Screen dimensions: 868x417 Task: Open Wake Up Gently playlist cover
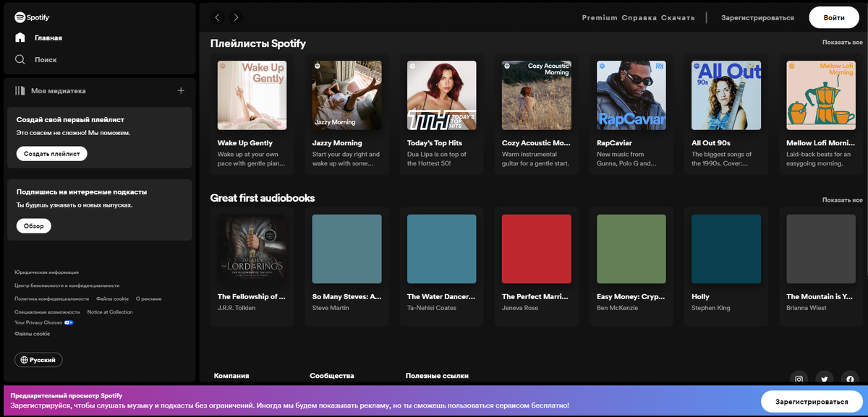[x=252, y=95]
